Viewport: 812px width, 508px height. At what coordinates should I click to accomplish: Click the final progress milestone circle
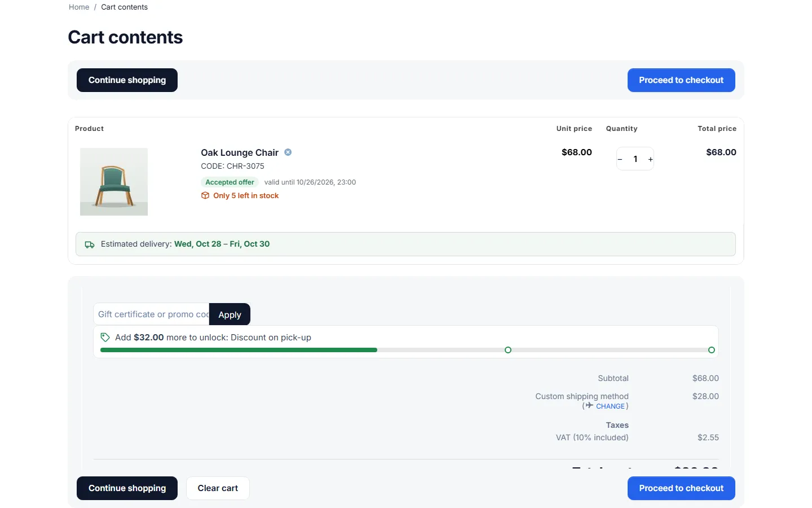[x=712, y=350]
